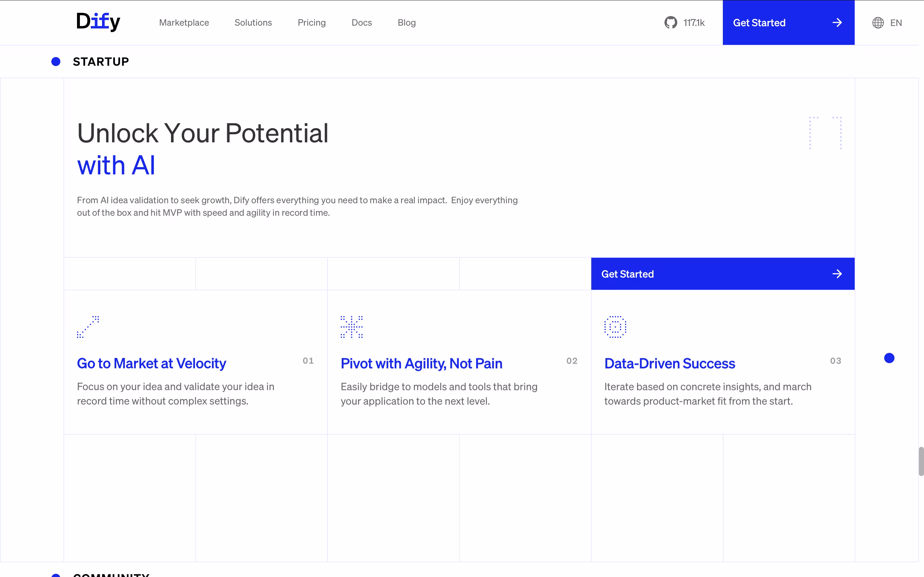Click the dotted target data-driven icon

click(x=615, y=327)
